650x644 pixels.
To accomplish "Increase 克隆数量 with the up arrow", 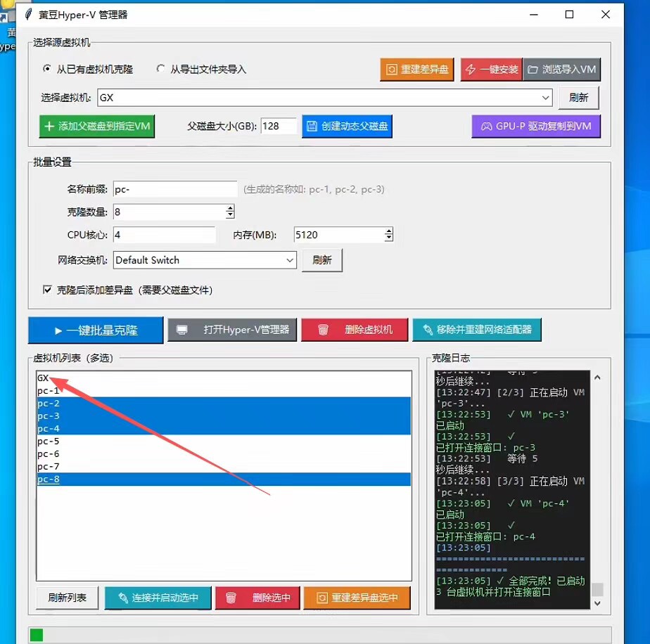I will pyautogui.click(x=230, y=207).
